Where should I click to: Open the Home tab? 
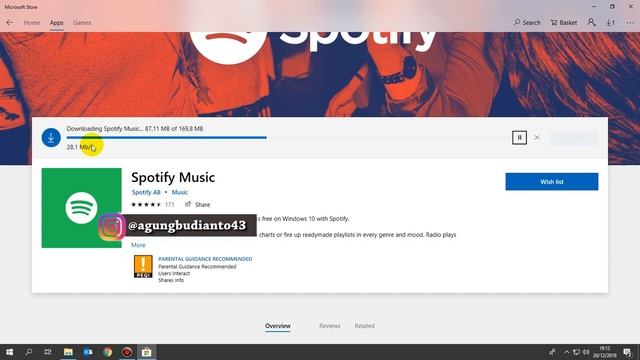pyautogui.click(x=32, y=22)
